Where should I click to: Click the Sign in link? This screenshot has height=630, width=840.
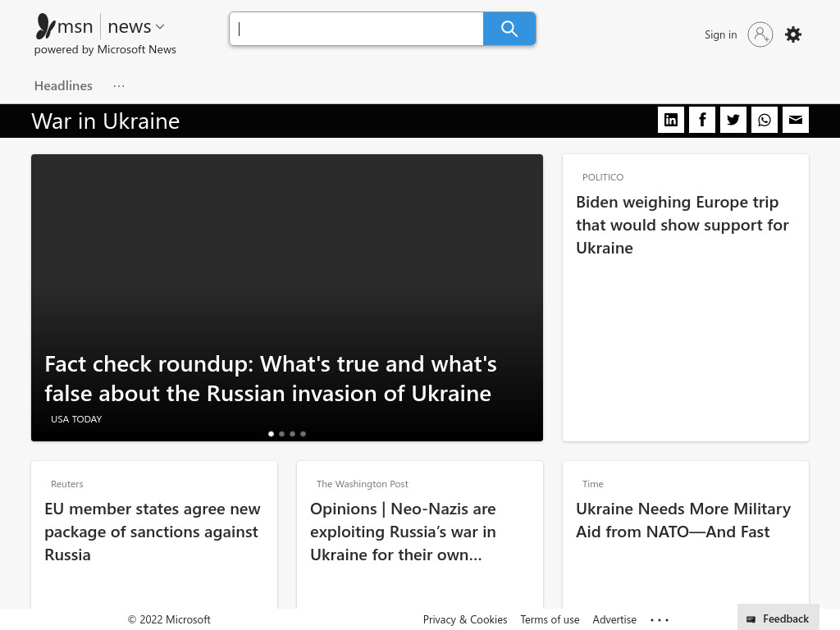coord(720,34)
